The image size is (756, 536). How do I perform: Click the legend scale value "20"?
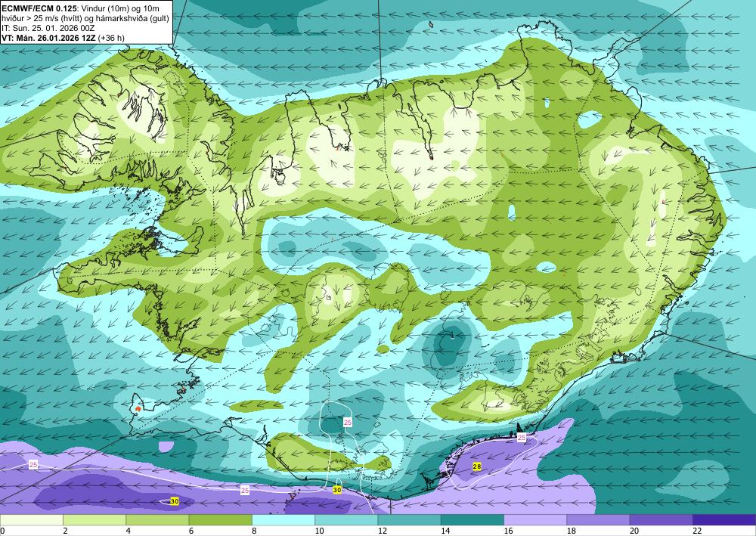tap(634, 531)
